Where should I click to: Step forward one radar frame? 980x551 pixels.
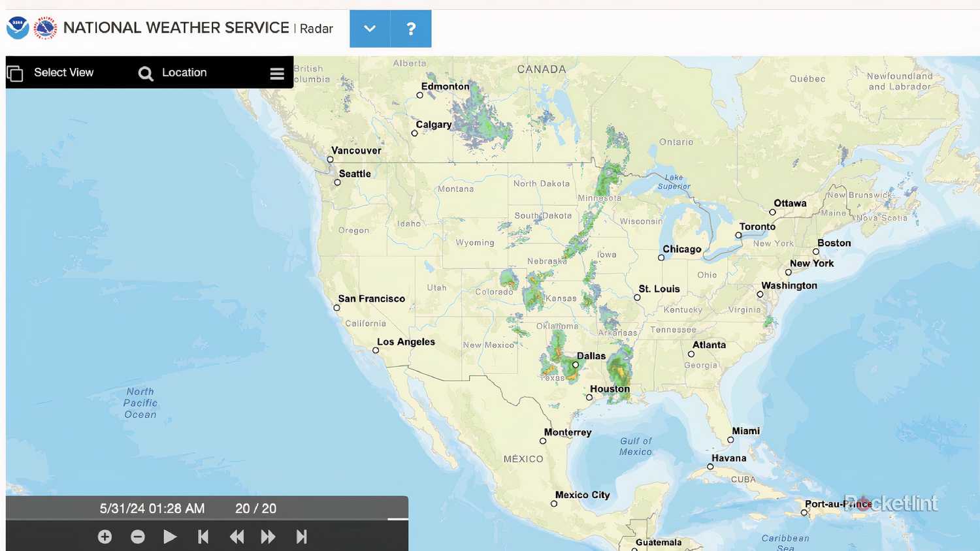(268, 536)
